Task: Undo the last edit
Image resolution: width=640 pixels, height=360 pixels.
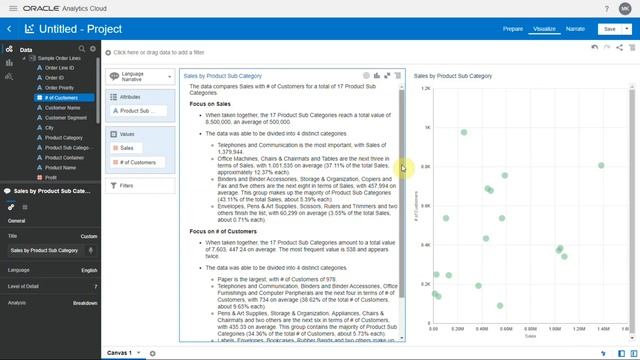Action: click(595, 48)
